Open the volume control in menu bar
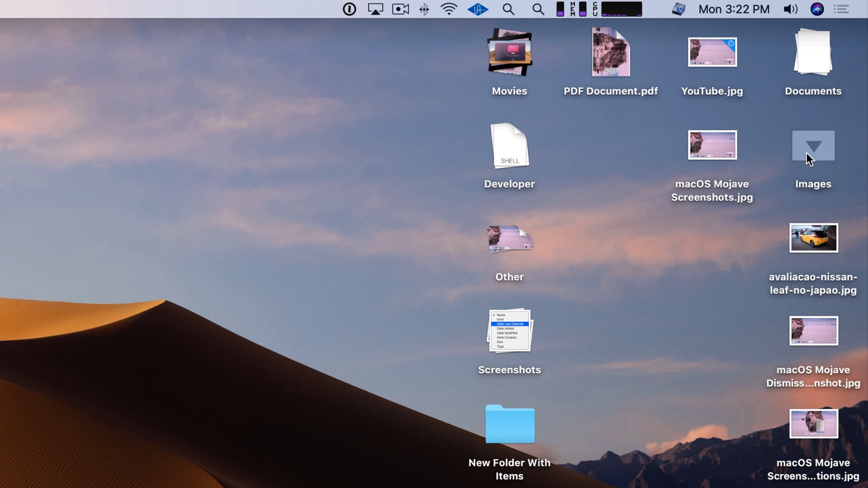The image size is (868, 488). pos(790,9)
